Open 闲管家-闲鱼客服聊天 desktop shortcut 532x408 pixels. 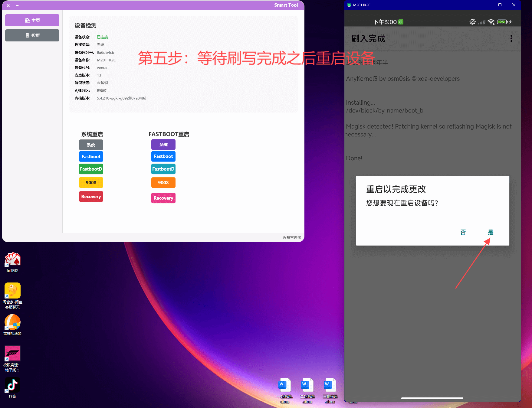tap(12, 296)
